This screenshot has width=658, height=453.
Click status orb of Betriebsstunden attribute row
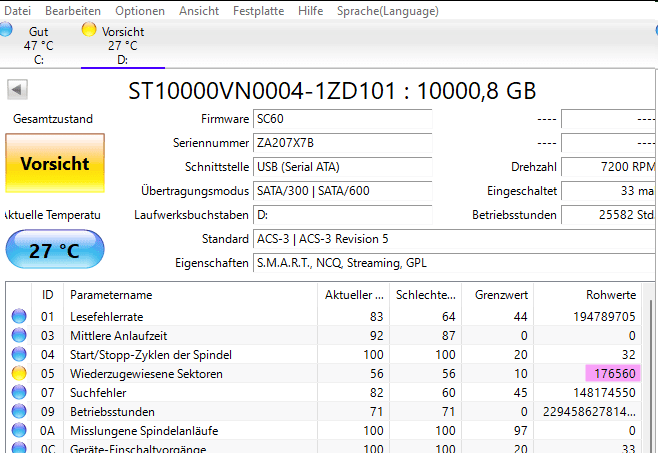(x=19, y=411)
